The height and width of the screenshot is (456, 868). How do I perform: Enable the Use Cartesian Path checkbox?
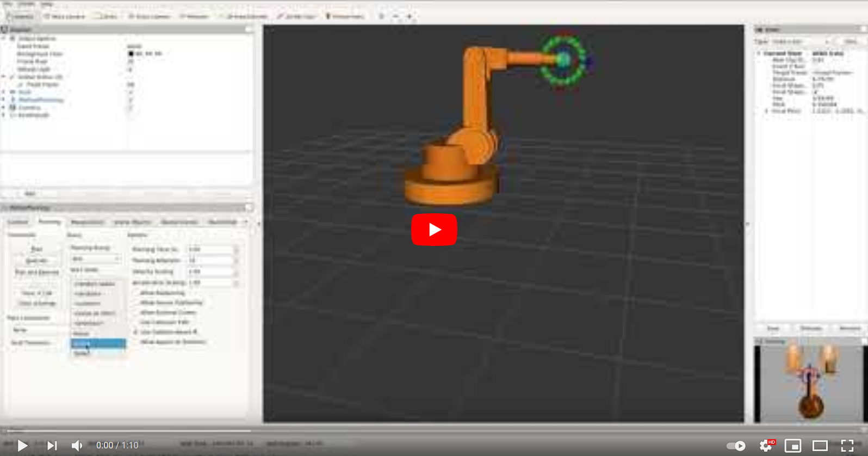tap(136, 322)
